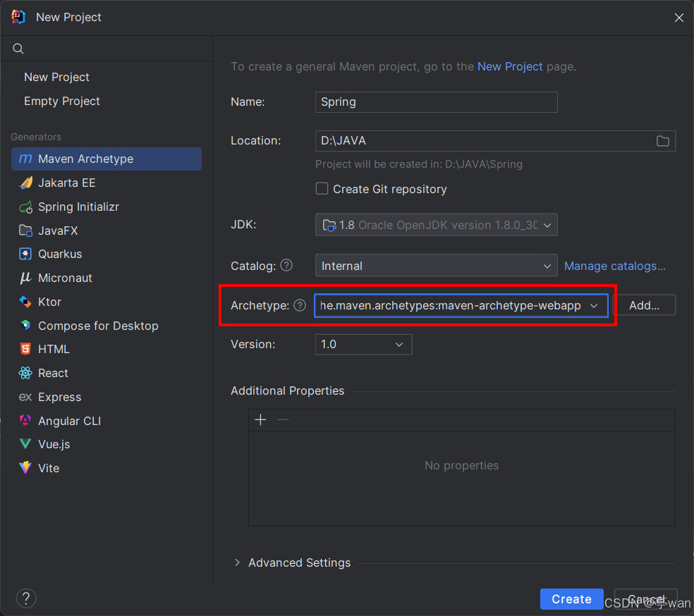Screen dimensions: 694x616
Task: Click the Angular CLI logo icon
Action: coord(25,421)
